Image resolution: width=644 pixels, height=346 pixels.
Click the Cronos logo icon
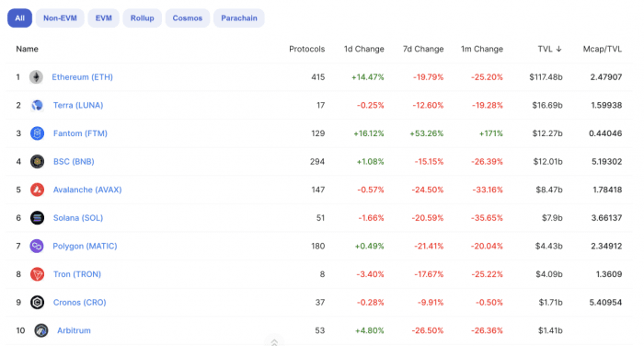(x=37, y=303)
